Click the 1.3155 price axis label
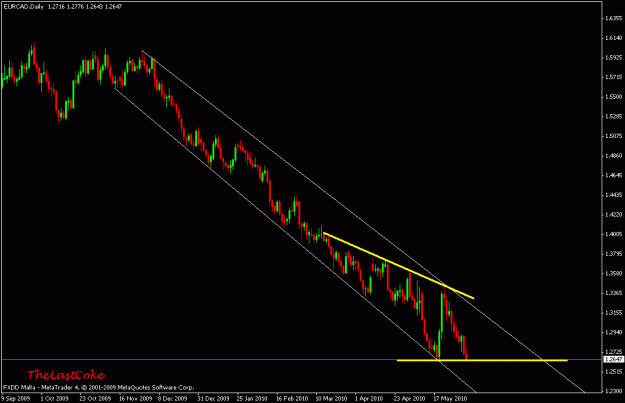 [x=613, y=313]
